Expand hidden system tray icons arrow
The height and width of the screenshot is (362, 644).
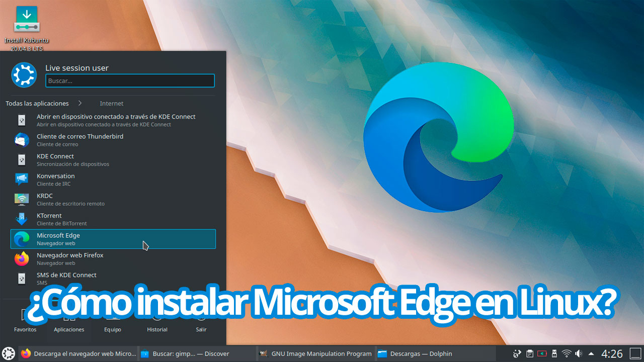point(591,353)
